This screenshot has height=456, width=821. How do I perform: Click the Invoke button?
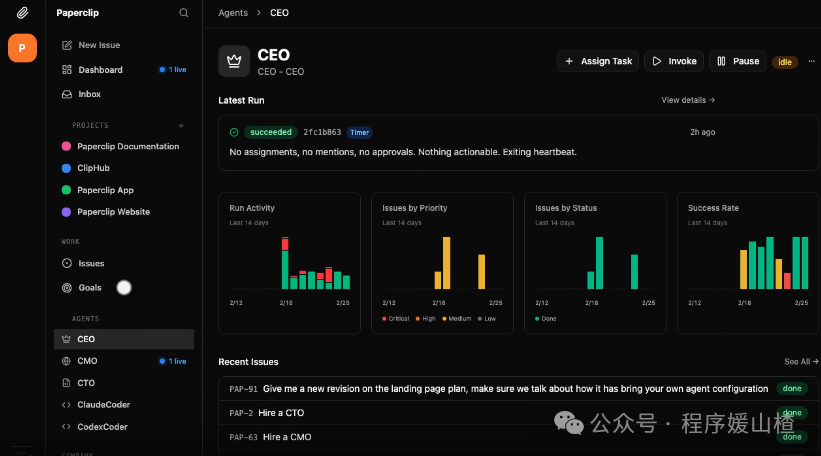pos(674,61)
